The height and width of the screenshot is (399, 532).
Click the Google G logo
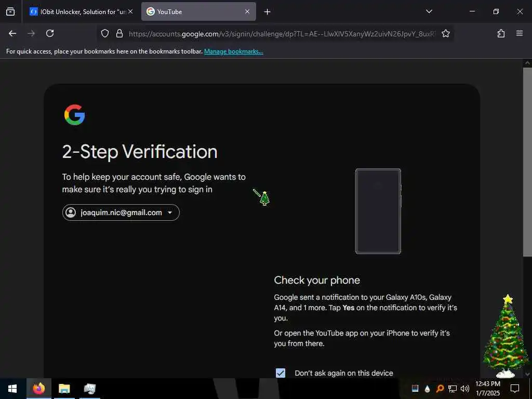point(74,115)
